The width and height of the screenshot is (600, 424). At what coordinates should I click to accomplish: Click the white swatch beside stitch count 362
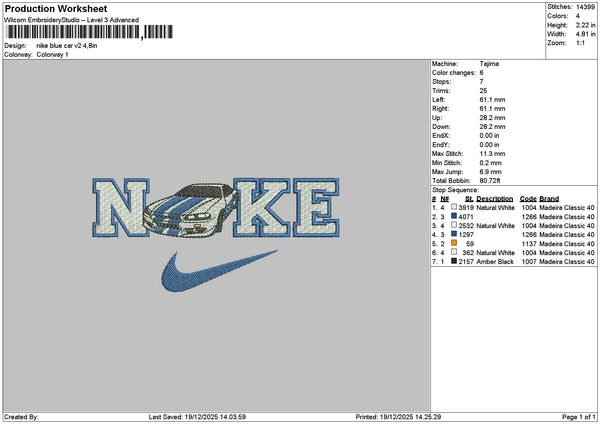coord(454,252)
